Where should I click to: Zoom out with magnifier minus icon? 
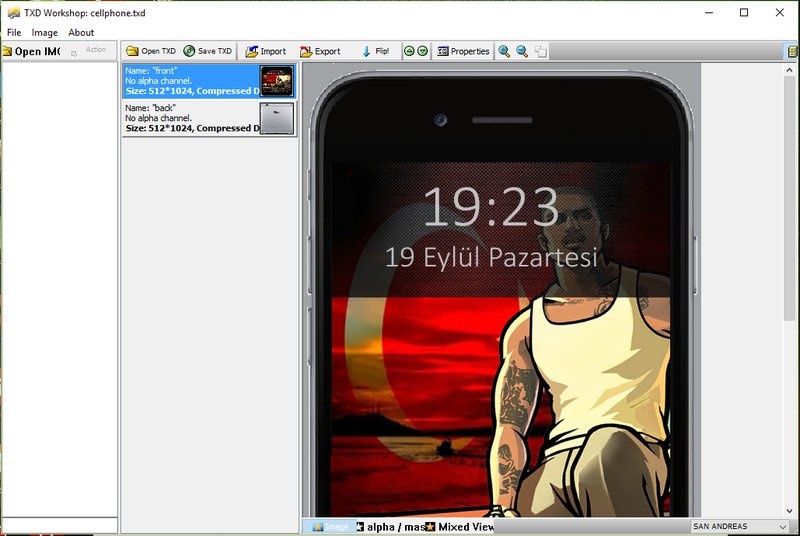click(522, 51)
